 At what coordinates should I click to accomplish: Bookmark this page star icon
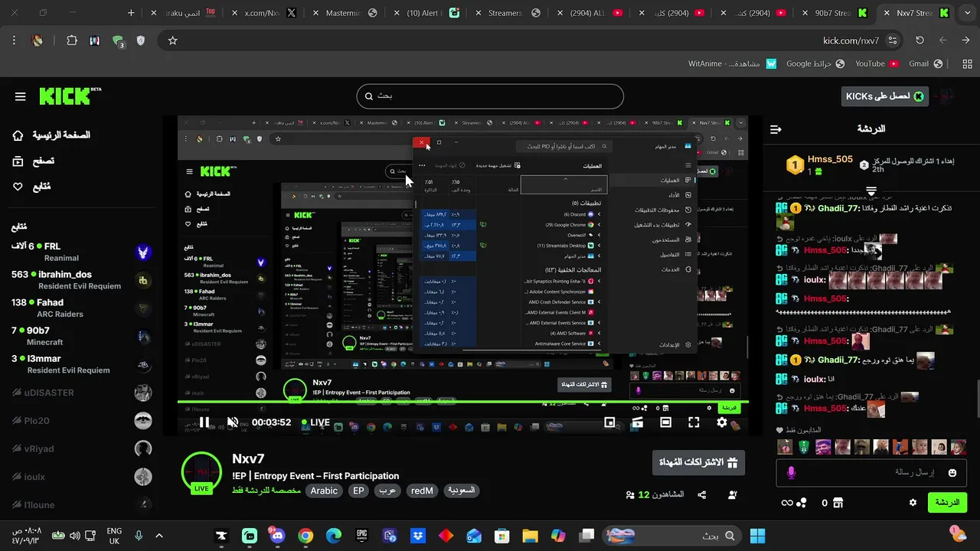coord(173,41)
